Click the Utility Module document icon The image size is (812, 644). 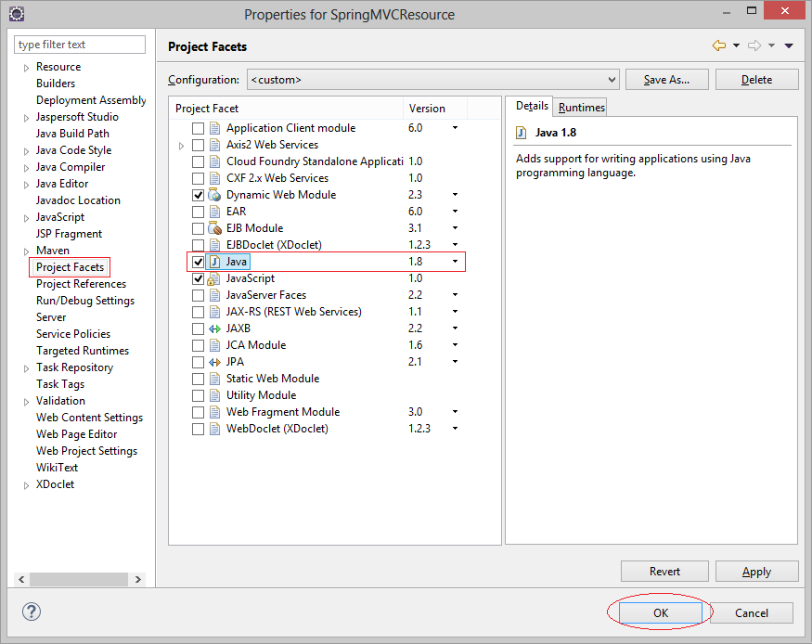(214, 395)
